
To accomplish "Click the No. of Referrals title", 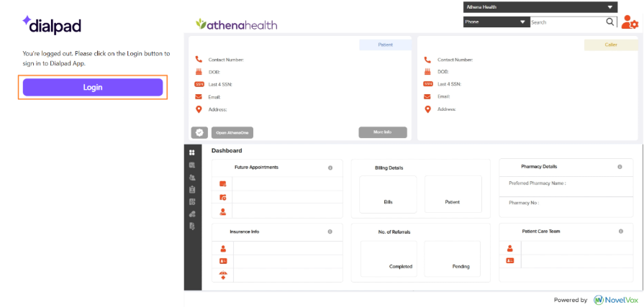I will click(394, 232).
